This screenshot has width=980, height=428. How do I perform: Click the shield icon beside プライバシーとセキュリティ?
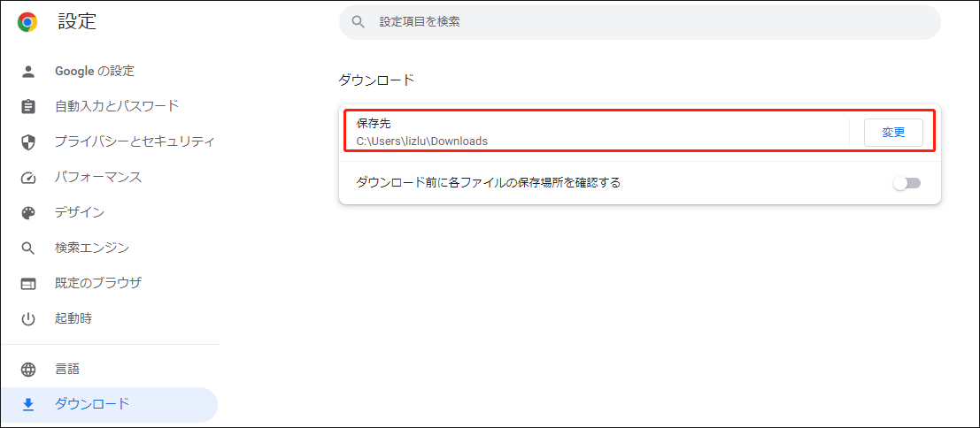[28, 142]
